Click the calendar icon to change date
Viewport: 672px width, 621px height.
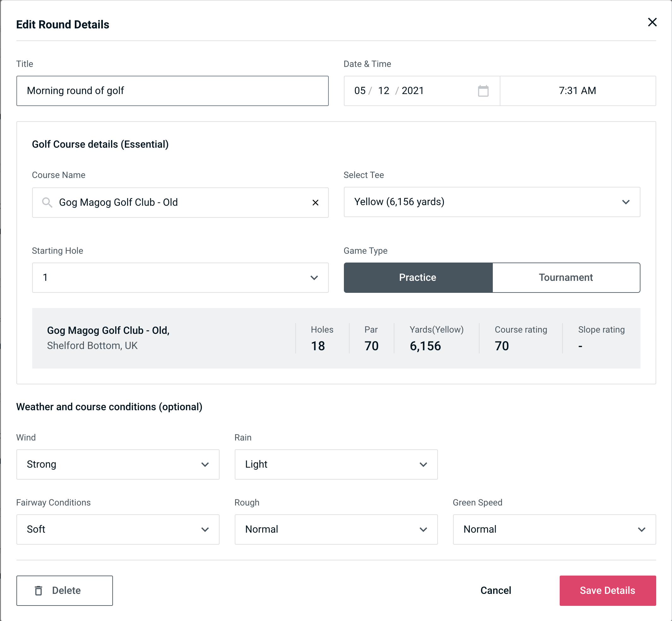pyautogui.click(x=484, y=91)
